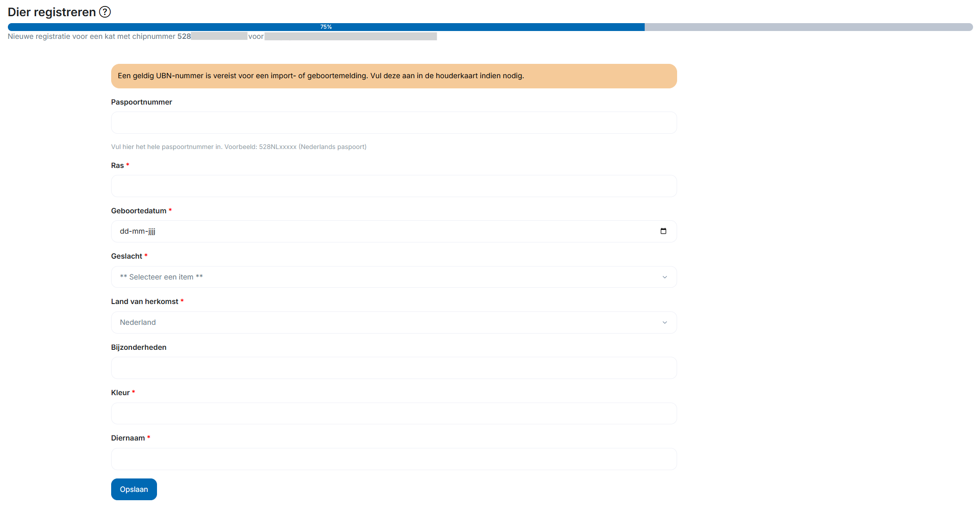Click the Diernaam input field
Viewport: 980px width, 509px height.
point(394,459)
